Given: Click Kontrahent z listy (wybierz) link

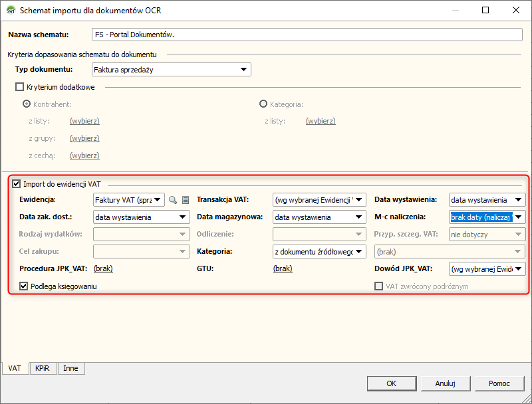Looking at the screenshot, I should (x=84, y=121).
